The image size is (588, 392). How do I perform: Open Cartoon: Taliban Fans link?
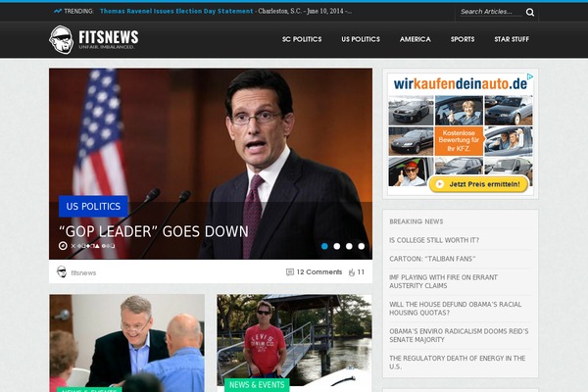pyautogui.click(x=432, y=259)
